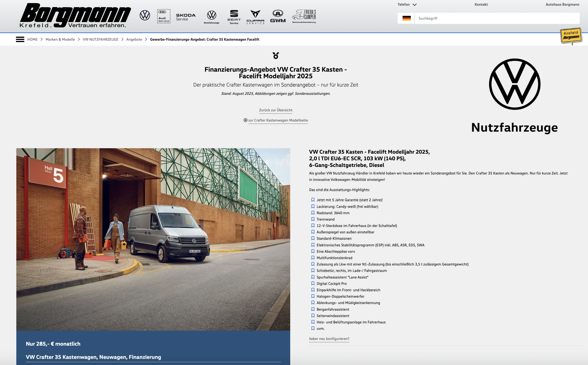
Task: Open the Volkswagen brand logo in header
Action: (145, 15)
